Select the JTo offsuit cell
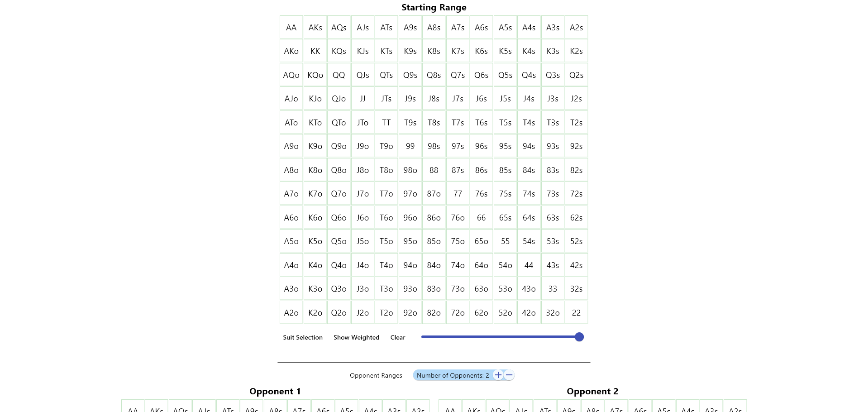The height and width of the screenshot is (412, 868). (x=362, y=123)
